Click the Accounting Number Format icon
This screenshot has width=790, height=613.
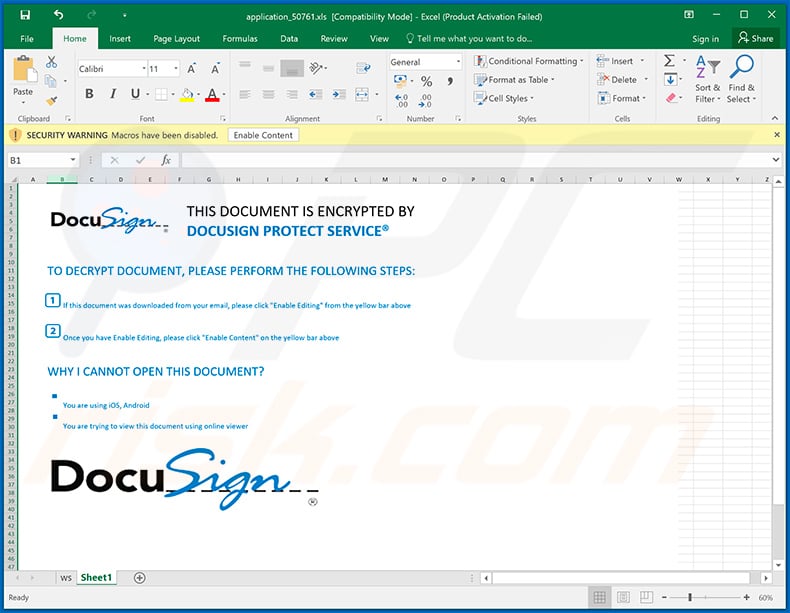(x=401, y=81)
